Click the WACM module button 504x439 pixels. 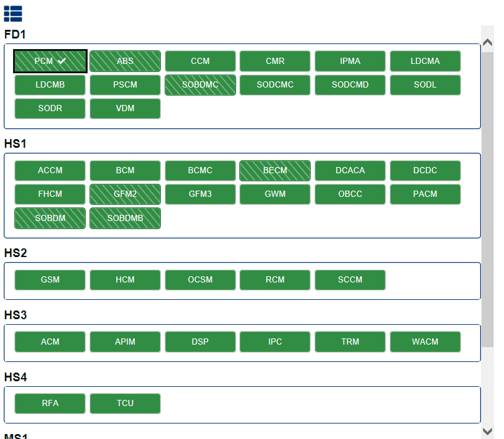click(425, 342)
